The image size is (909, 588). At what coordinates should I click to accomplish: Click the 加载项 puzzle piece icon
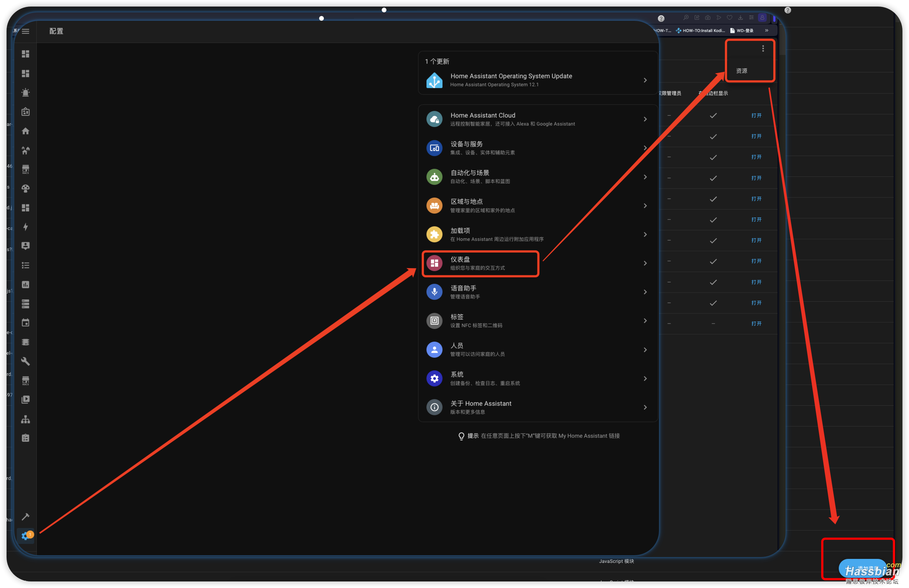434,234
